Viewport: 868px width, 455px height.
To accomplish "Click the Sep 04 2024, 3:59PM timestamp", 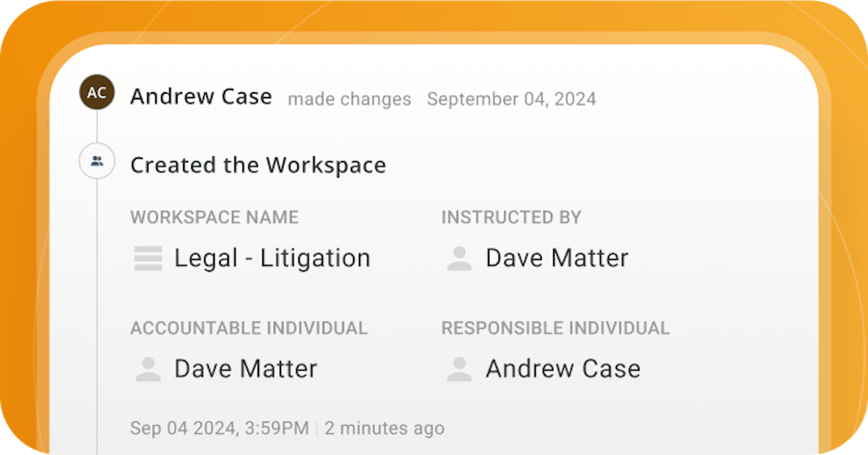I will [x=220, y=428].
